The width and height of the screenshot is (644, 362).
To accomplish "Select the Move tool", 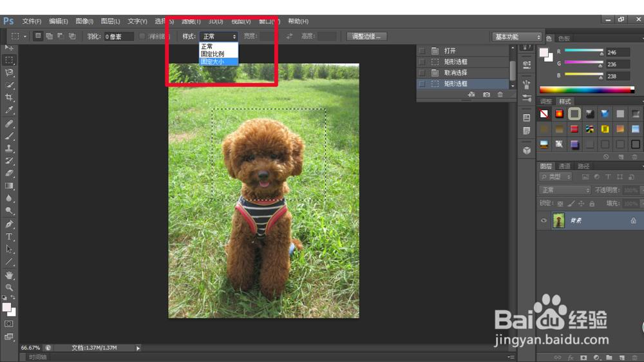I will 9,48.
